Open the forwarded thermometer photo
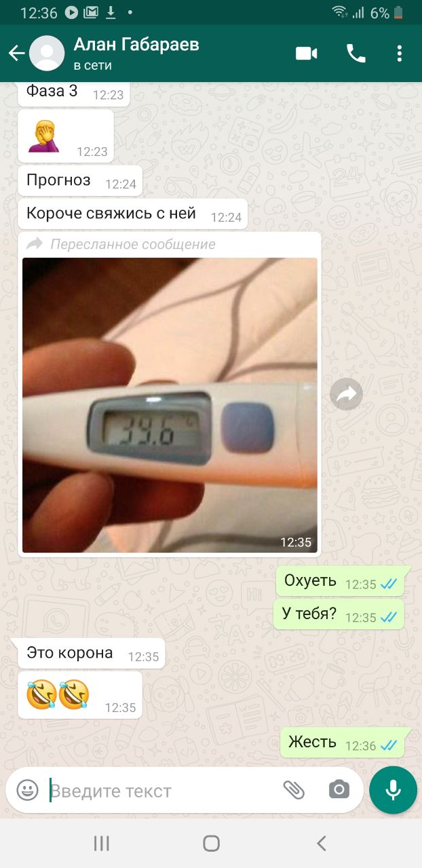Image resolution: width=422 pixels, height=868 pixels. (170, 405)
